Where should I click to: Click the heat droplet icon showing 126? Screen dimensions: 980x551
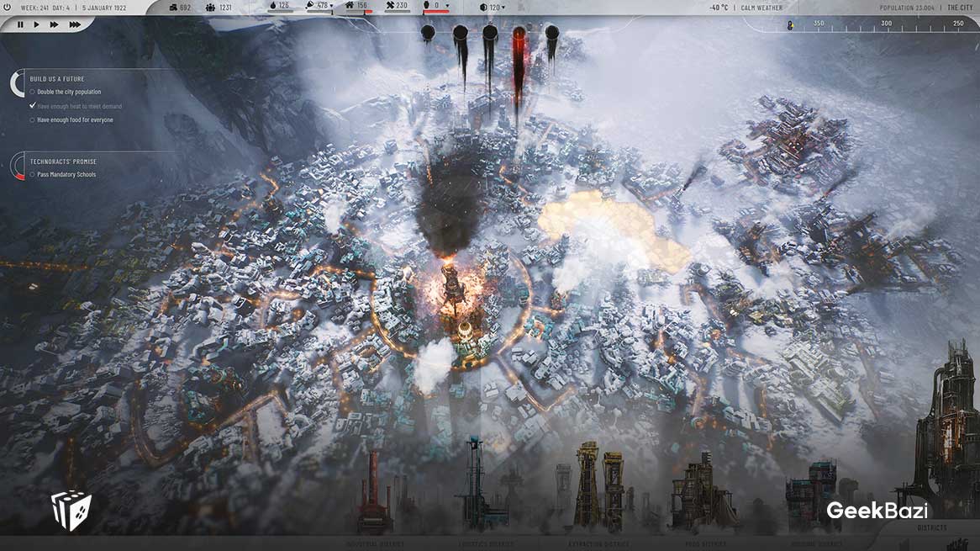[272, 5]
